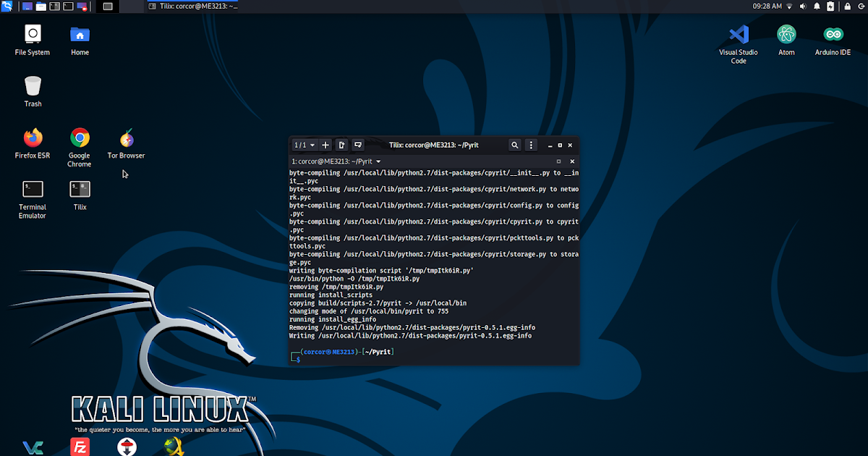Launch Firefox ESR from the desktop
This screenshot has height=456, width=868.
32,138
